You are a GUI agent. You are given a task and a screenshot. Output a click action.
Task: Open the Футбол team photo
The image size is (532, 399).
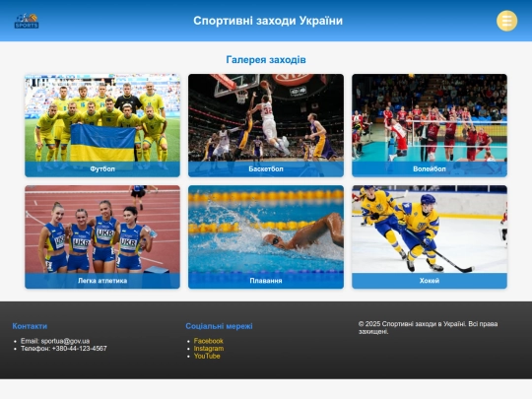tap(102, 118)
